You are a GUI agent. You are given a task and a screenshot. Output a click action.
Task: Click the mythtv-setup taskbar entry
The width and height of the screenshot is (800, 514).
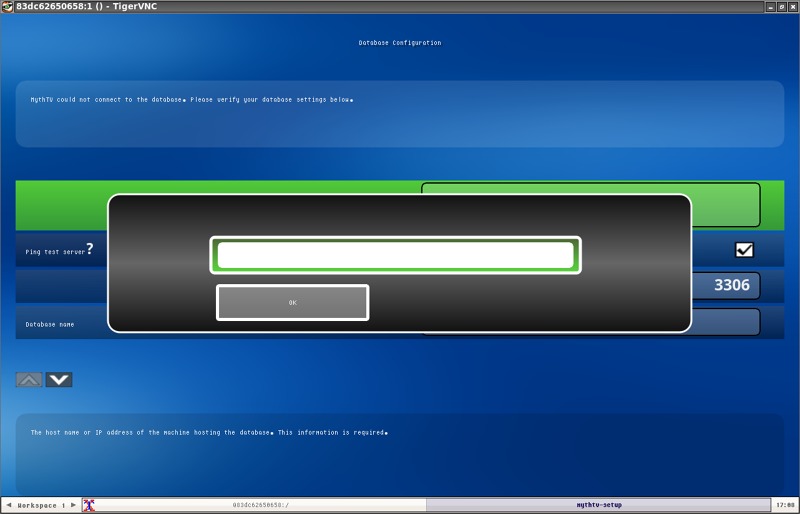pyautogui.click(x=598, y=505)
